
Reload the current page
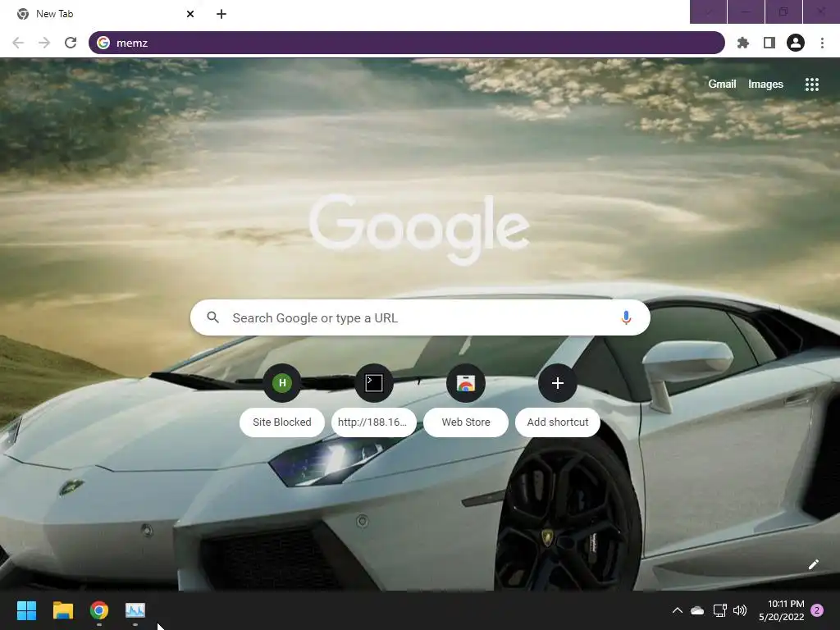tap(71, 43)
